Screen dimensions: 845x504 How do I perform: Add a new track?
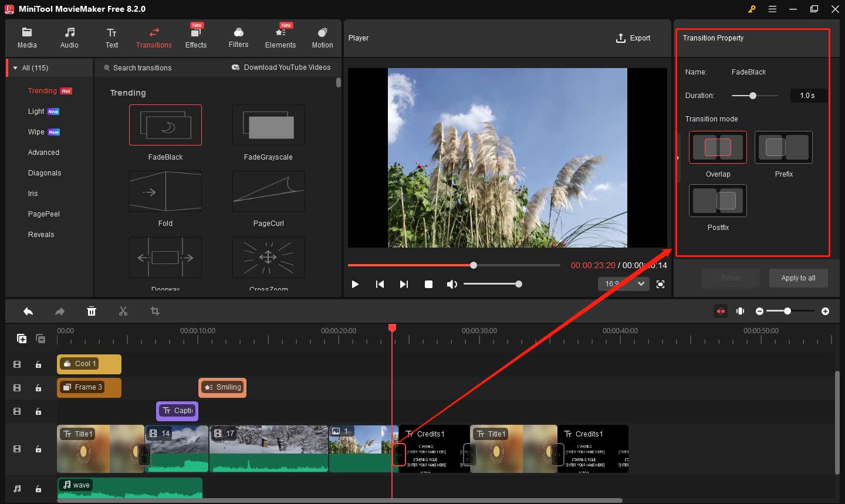pos(22,339)
